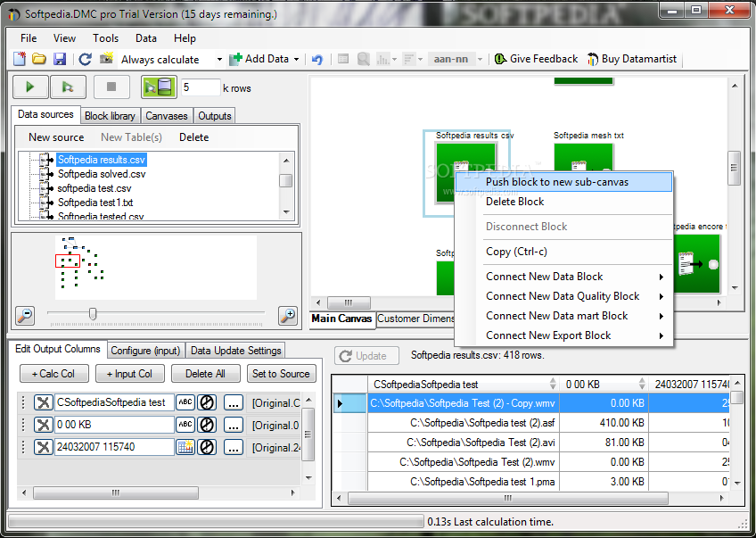This screenshot has width=756, height=538.
Task: Open the File menu
Action: (29, 38)
